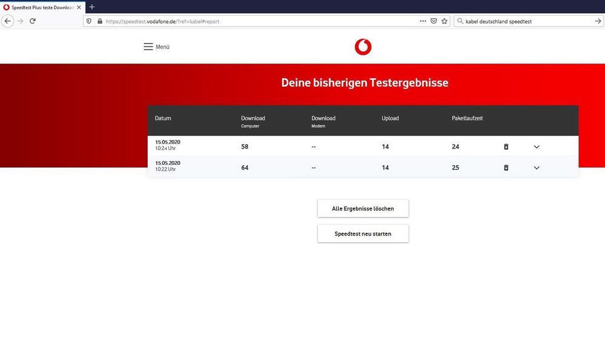Click the Vodafone logo

(x=363, y=46)
